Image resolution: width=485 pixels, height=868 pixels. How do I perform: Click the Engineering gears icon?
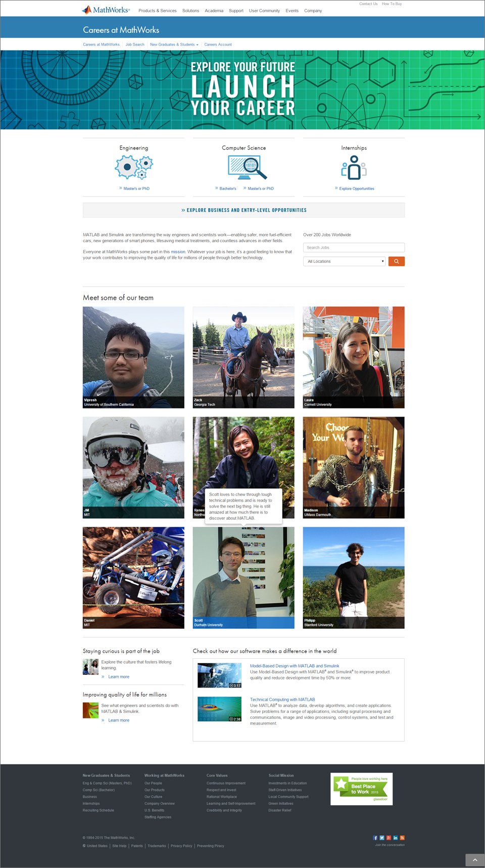pyautogui.click(x=134, y=167)
